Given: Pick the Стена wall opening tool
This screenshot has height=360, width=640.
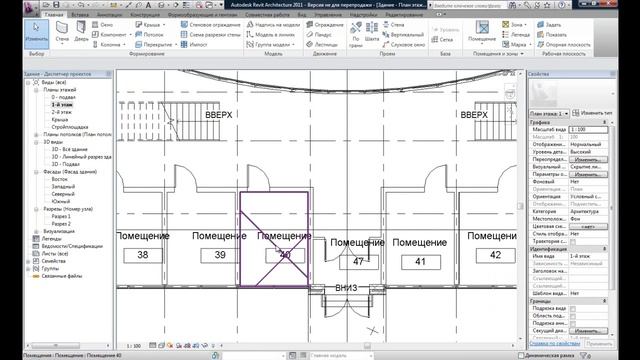Looking at the screenshot, I should click(393, 25).
